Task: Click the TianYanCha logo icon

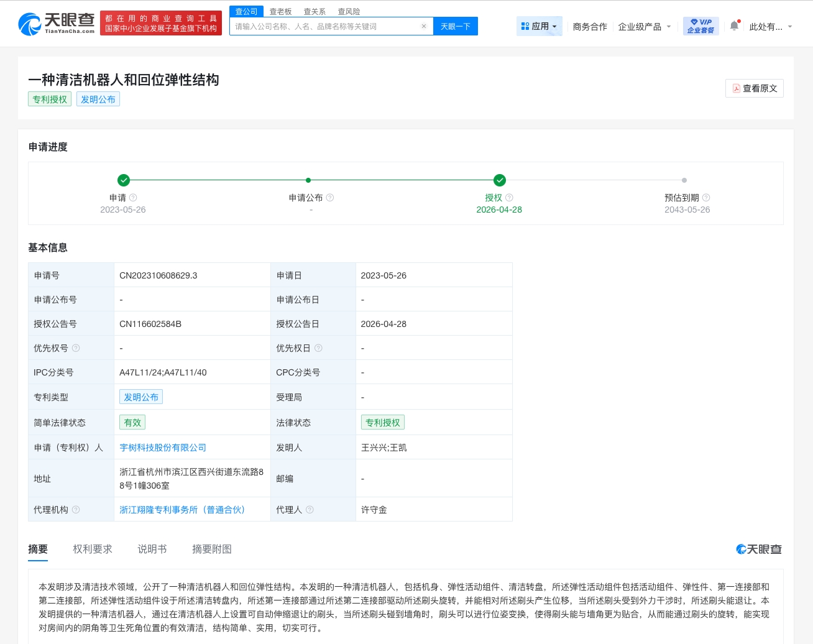Action: click(30, 24)
